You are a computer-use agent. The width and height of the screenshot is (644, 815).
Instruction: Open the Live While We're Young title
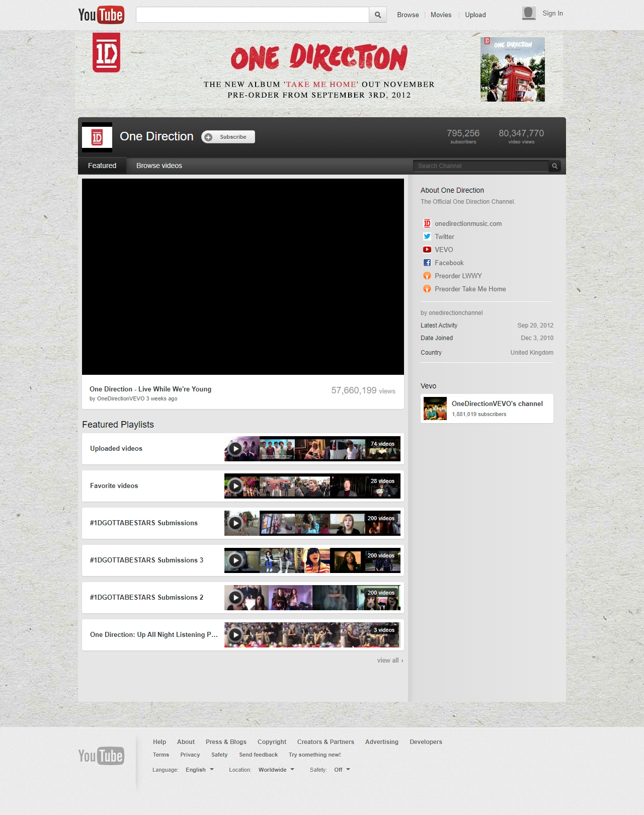click(150, 389)
